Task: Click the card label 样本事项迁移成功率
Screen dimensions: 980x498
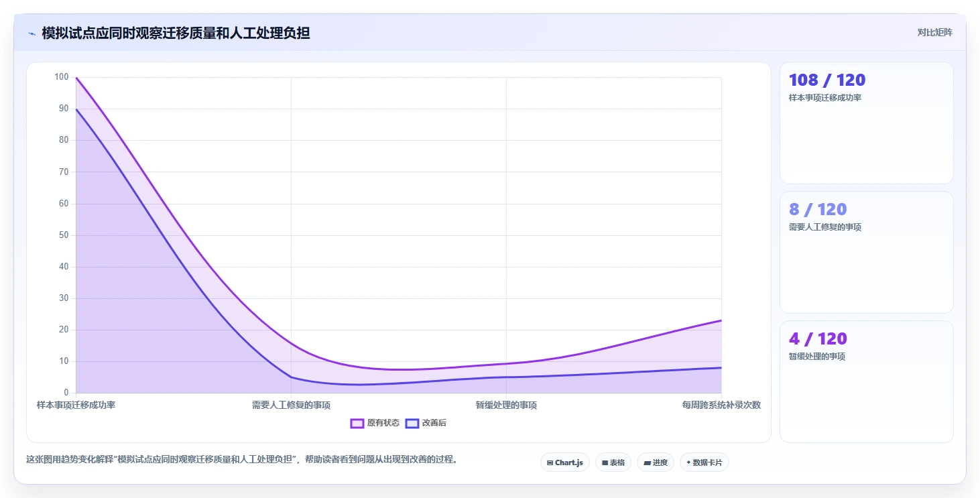Action: pos(825,98)
